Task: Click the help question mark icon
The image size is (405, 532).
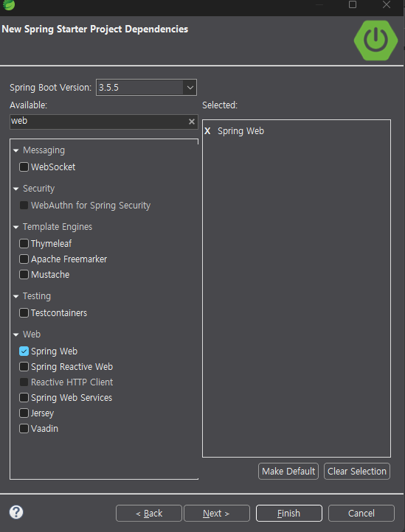Action: coord(16,512)
